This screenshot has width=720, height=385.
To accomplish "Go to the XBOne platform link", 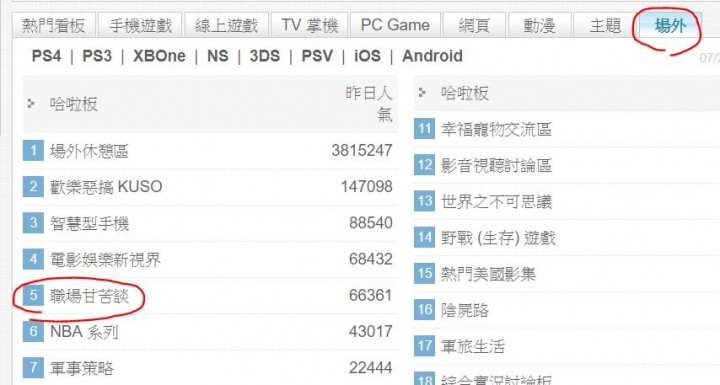I will 159,56.
